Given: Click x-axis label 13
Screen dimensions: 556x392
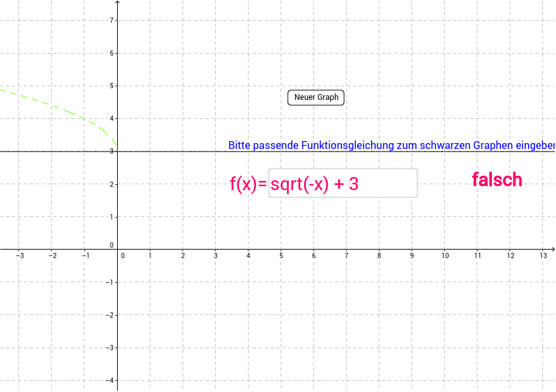Looking at the screenshot, I should pos(543,255).
